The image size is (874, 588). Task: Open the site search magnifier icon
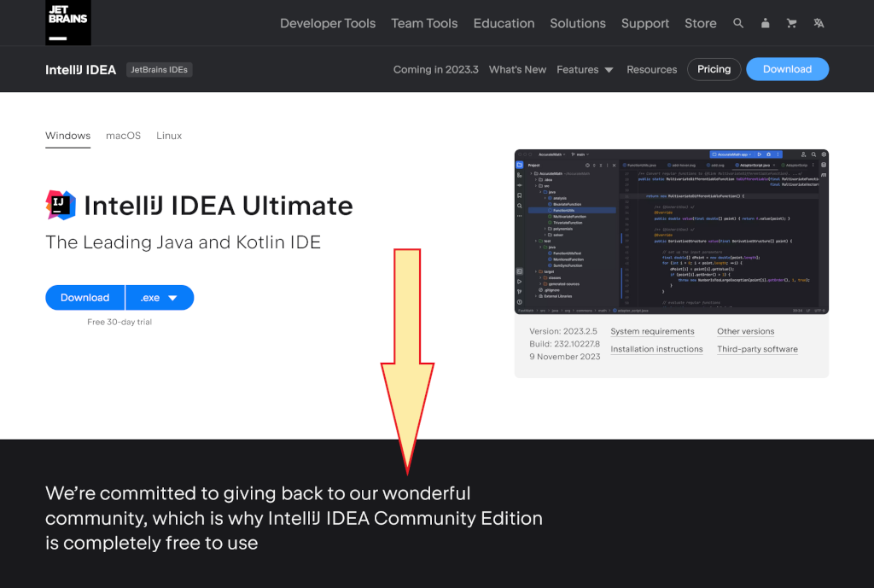[x=738, y=23]
